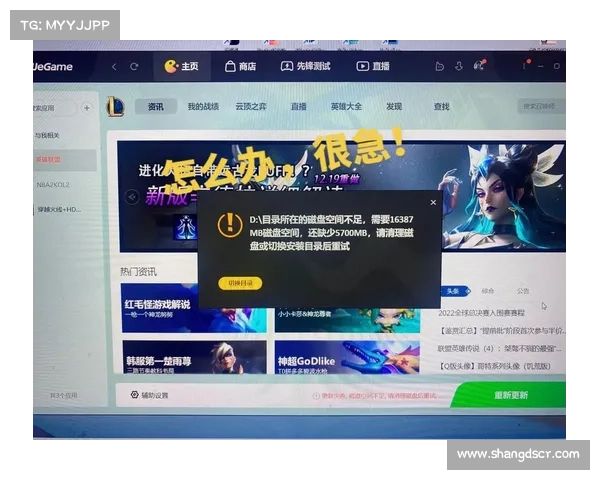Viewport: 600px width, 480px height.
Task: Open the 小小卡莎&神龙尊者 card
Action: tap(347, 320)
